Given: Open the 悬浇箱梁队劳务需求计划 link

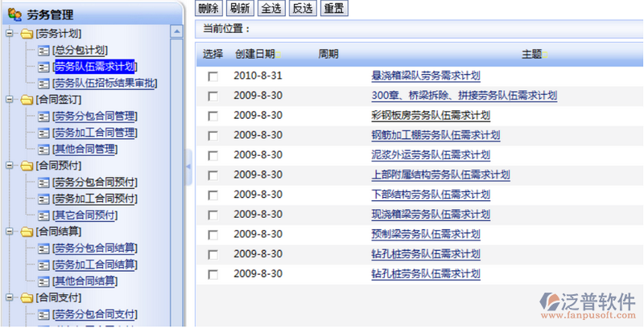Looking at the screenshot, I should pos(426,76).
